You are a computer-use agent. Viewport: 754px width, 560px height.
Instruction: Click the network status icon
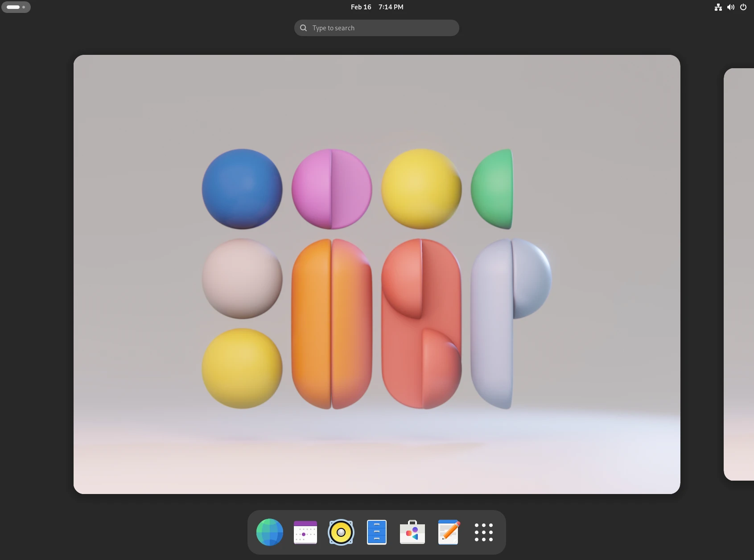tap(718, 7)
